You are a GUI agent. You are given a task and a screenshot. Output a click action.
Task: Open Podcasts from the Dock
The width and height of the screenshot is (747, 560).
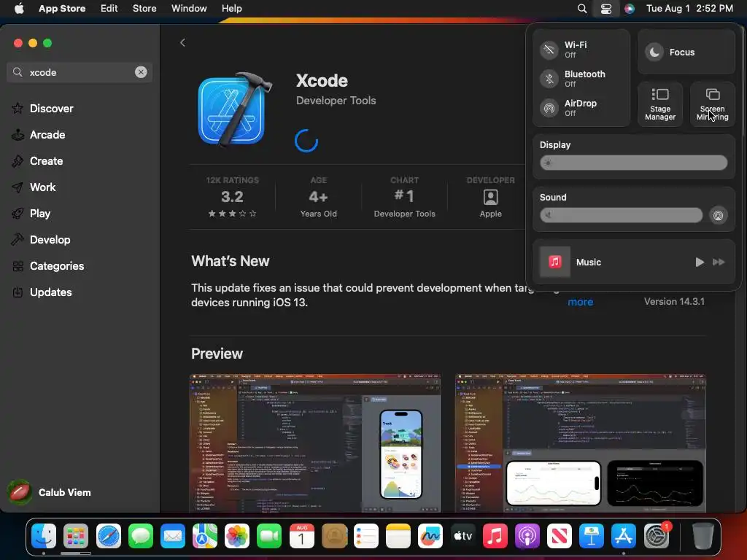pyautogui.click(x=527, y=536)
